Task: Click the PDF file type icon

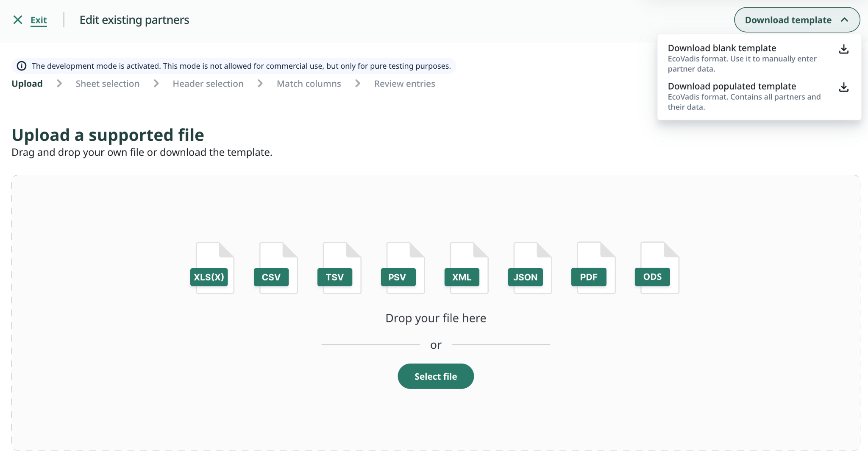Action: click(593, 268)
